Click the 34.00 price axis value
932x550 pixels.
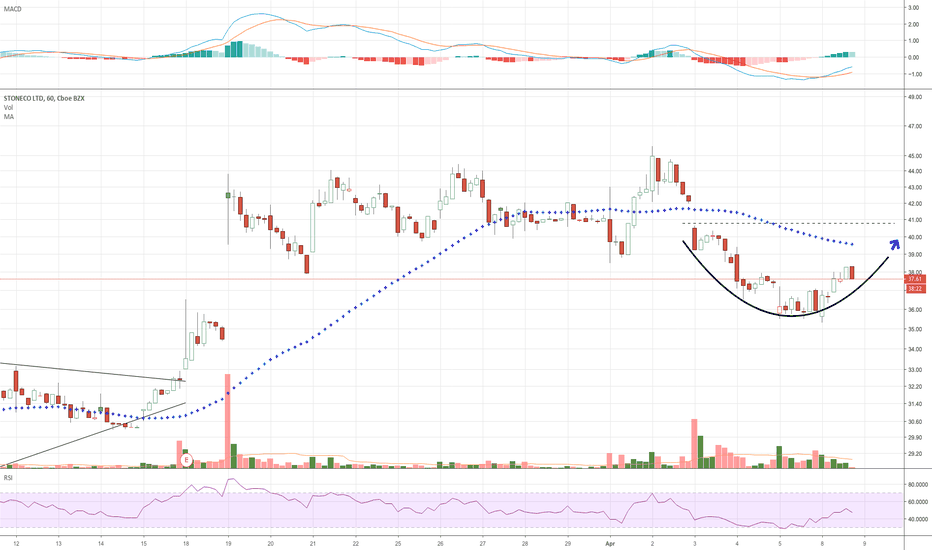tap(915, 350)
